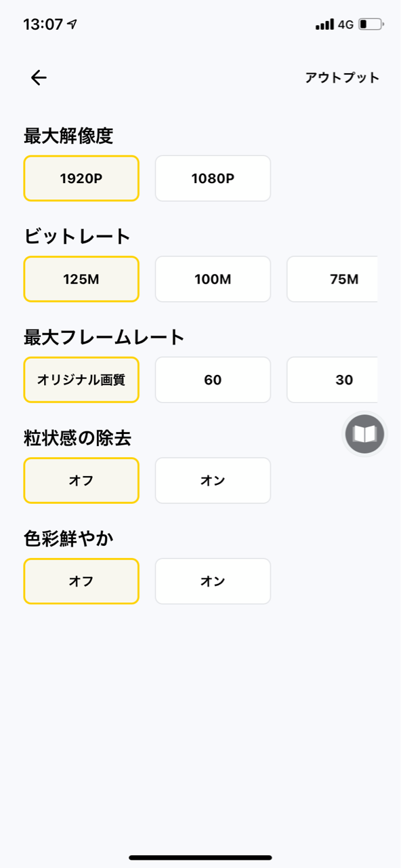Tap the location arrow beside the clock
Screen dimensions: 401x868
[x=72, y=24]
